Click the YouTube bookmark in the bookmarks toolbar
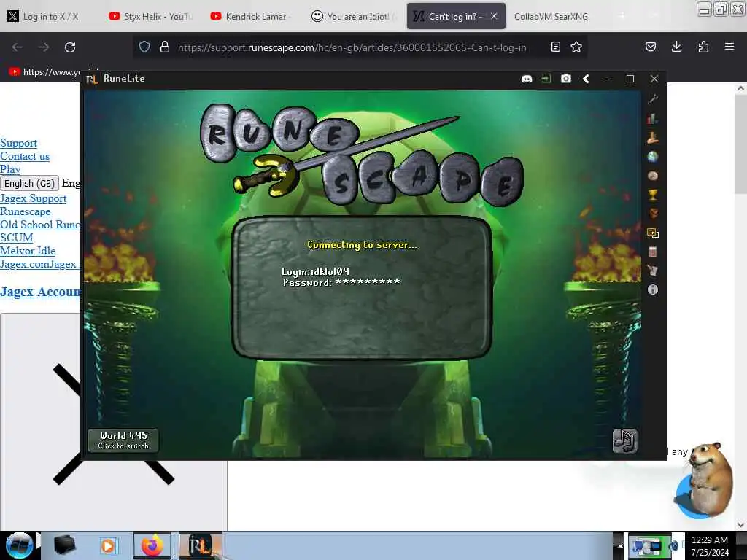The height and width of the screenshot is (560, 747). click(44, 72)
